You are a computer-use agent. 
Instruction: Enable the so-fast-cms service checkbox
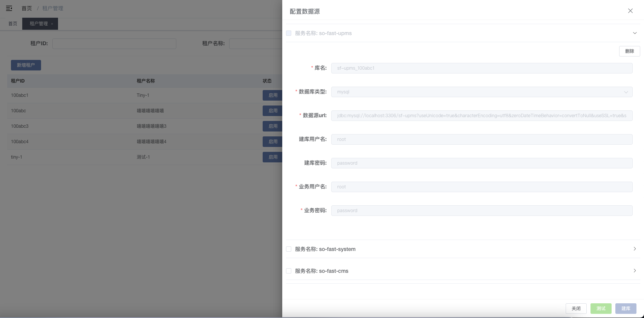click(289, 271)
